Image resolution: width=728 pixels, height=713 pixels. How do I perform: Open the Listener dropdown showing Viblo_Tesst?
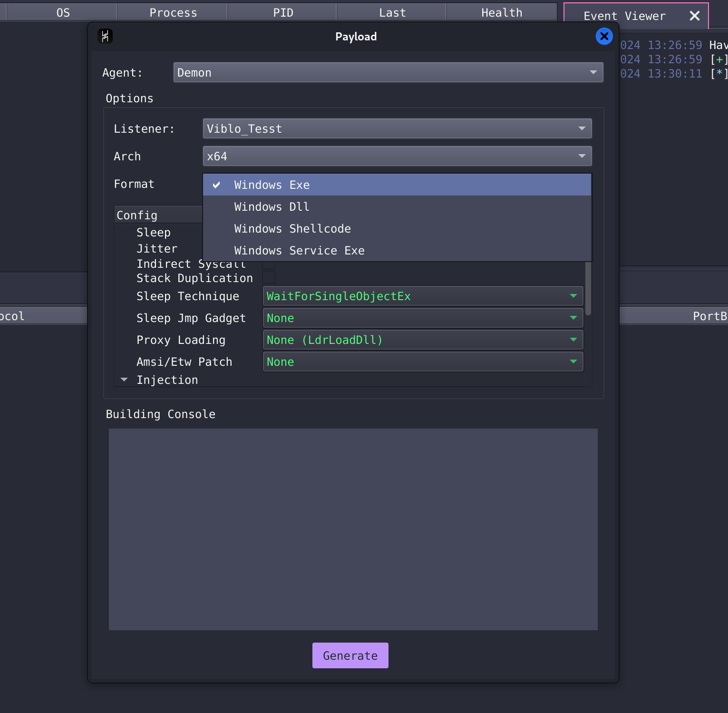click(397, 128)
